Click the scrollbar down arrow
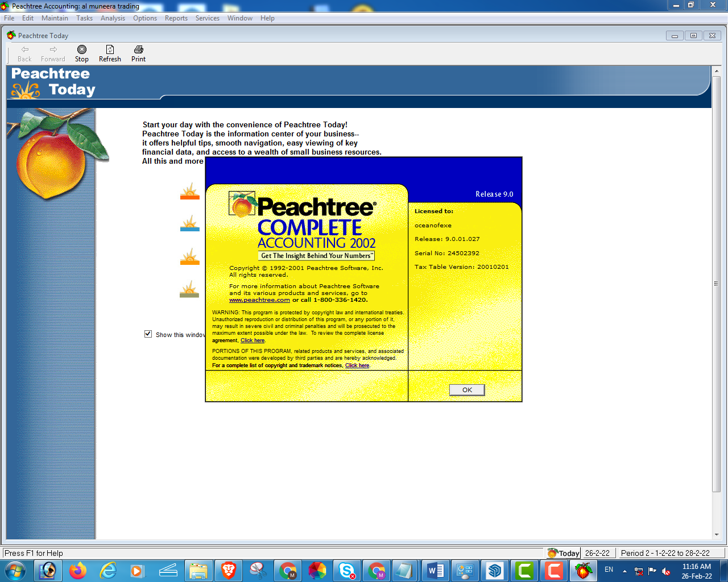 716,535
